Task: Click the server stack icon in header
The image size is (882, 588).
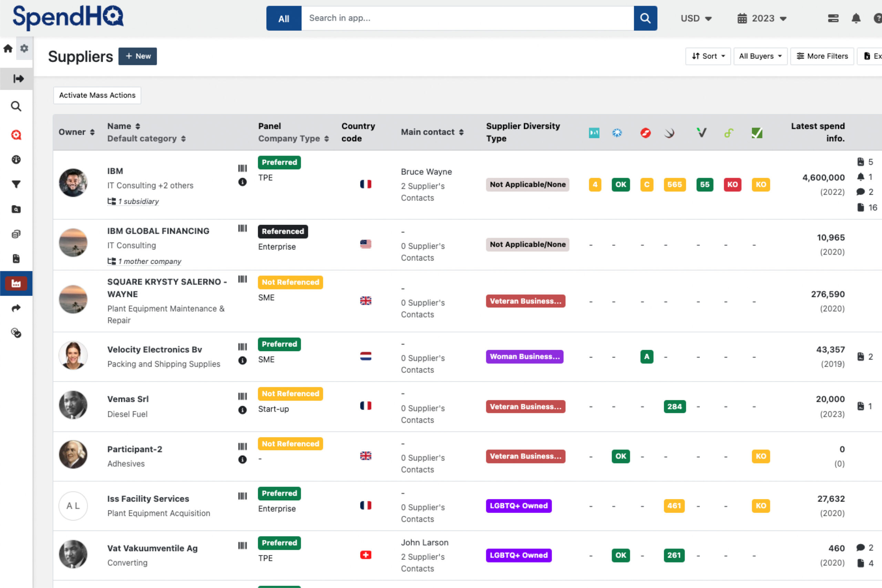Action: [x=833, y=18]
